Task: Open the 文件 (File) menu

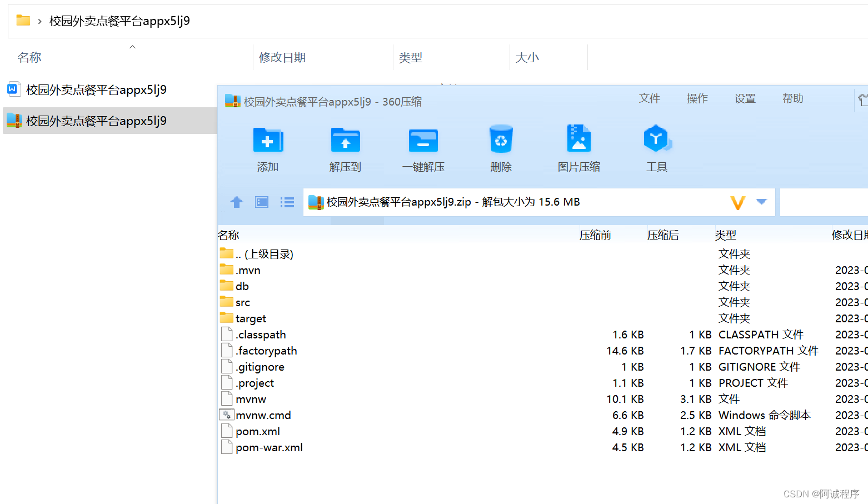Action: pyautogui.click(x=649, y=98)
